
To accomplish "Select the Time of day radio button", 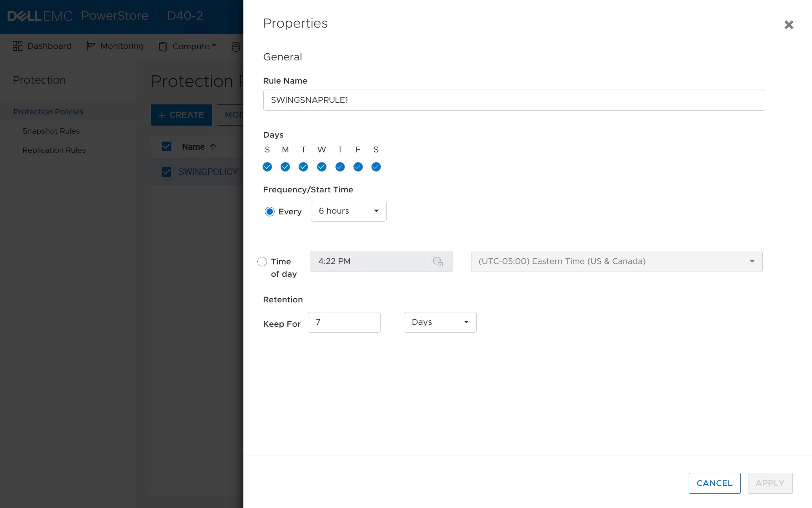I will pos(262,261).
